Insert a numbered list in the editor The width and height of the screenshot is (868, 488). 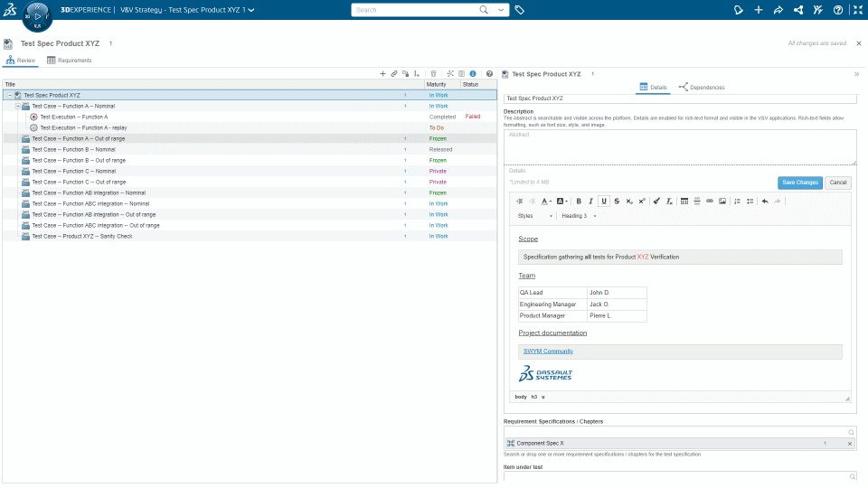click(x=738, y=202)
